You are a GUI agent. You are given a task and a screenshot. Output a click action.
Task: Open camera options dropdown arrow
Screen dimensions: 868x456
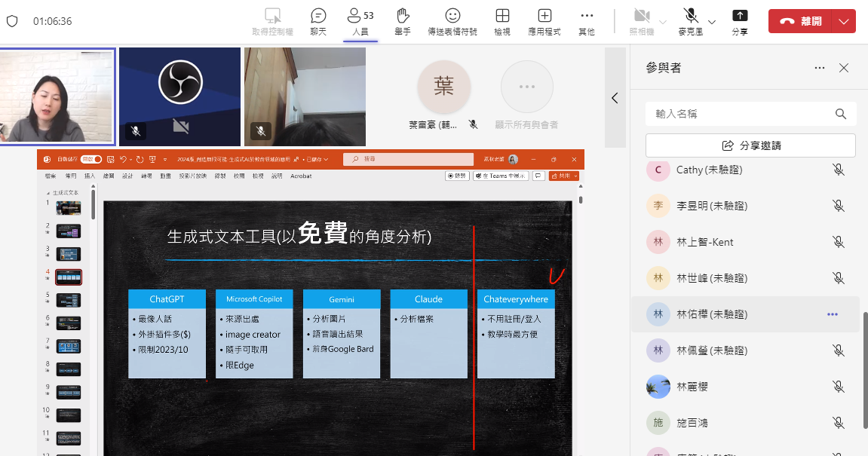pyautogui.click(x=663, y=22)
